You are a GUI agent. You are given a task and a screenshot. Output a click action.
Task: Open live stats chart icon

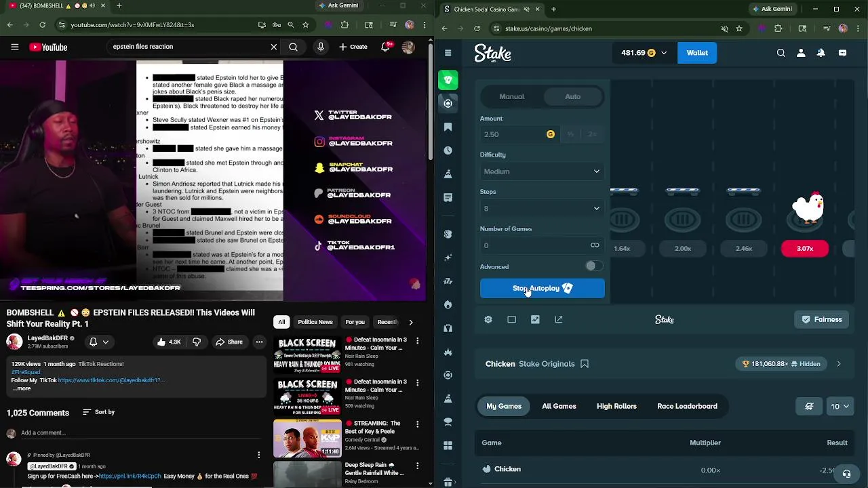pyautogui.click(x=535, y=319)
